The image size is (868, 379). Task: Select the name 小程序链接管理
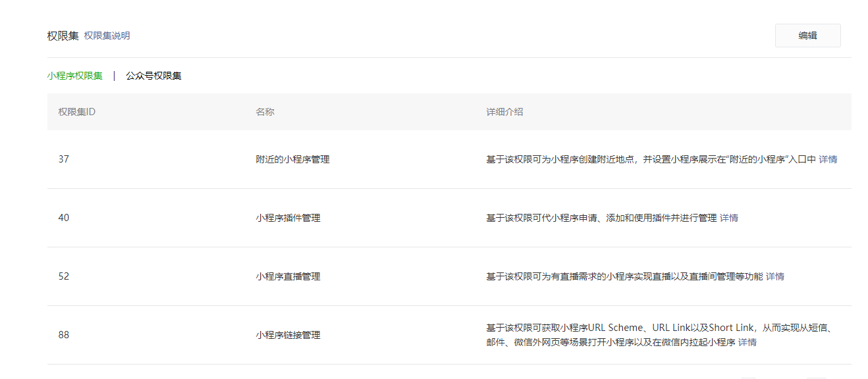288,335
